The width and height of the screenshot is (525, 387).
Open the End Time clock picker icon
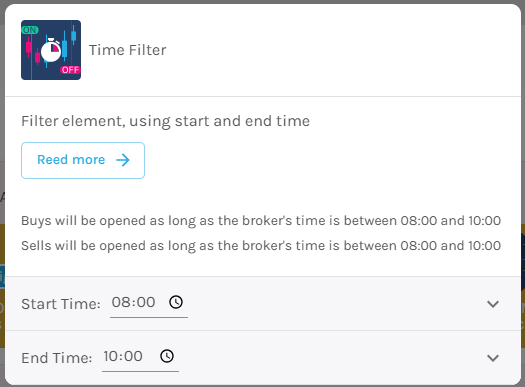(x=167, y=356)
